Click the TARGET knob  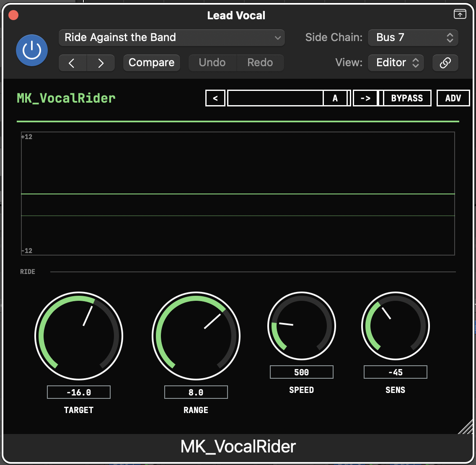[79, 336]
